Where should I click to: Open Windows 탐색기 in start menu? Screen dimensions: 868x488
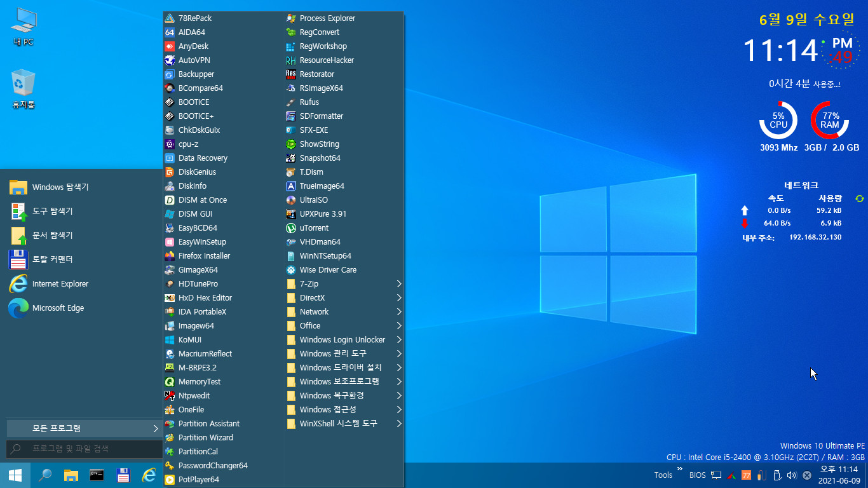[83, 187]
